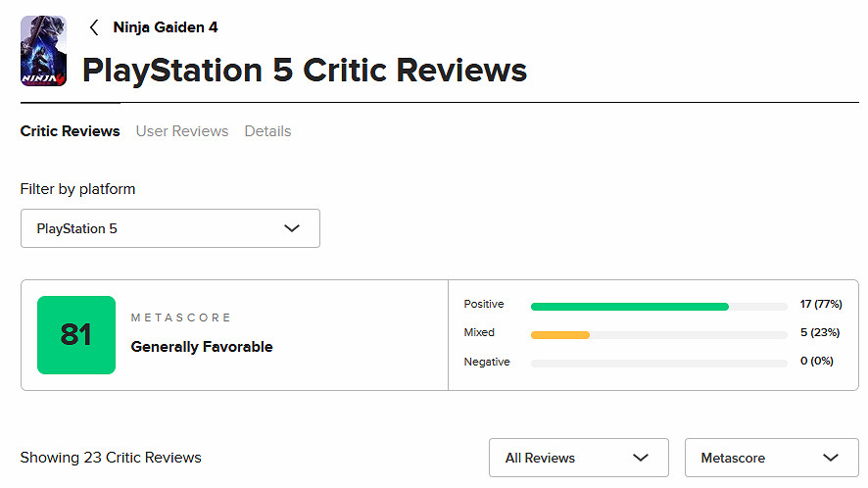The width and height of the screenshot is (868, 488).
Task: Click the green 81 Metascore badge
Action: 76,335
